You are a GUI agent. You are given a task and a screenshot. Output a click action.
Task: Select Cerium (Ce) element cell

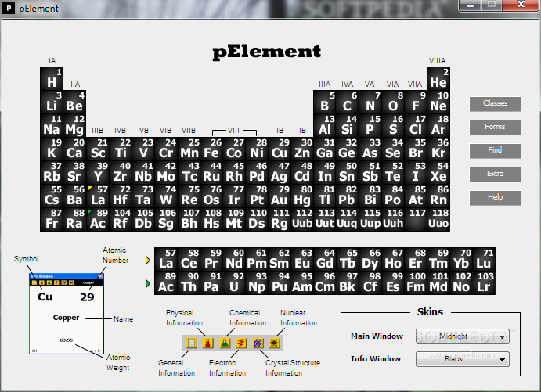click(x=189, y=259)
